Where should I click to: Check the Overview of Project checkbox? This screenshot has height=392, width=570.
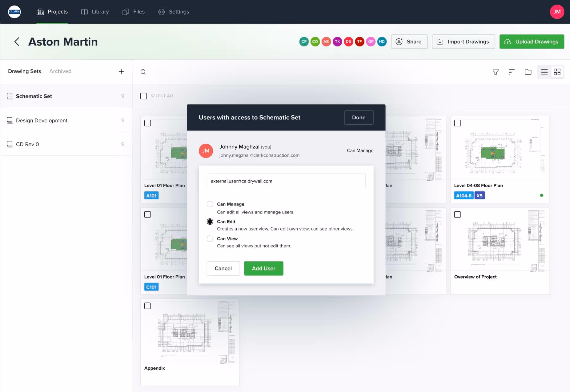point(457,214)
